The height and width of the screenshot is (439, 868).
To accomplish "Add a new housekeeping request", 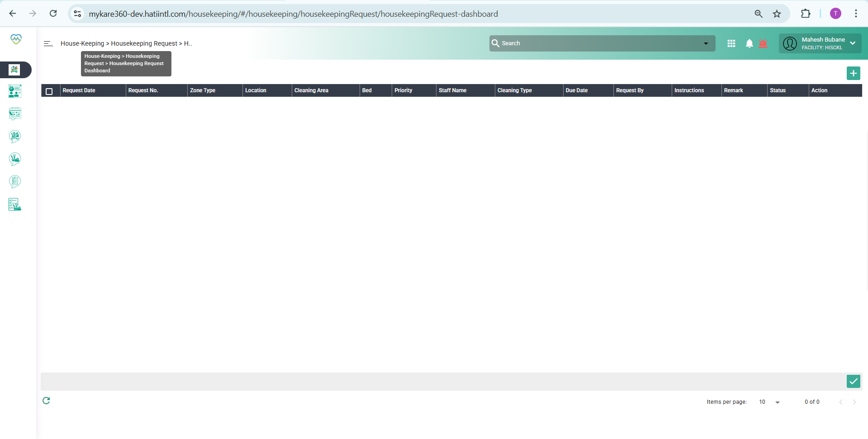I will pyautogui.click(x=854, y=73).
